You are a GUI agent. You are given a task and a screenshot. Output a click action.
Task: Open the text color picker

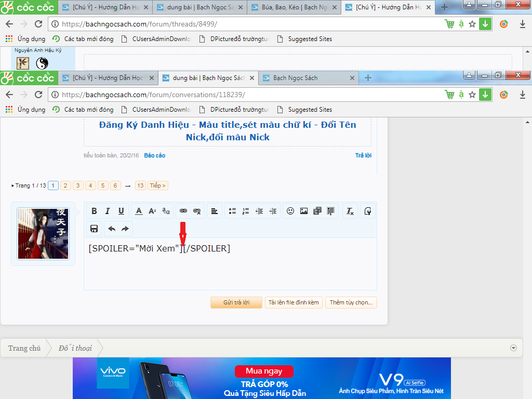(x=139, y=211)
